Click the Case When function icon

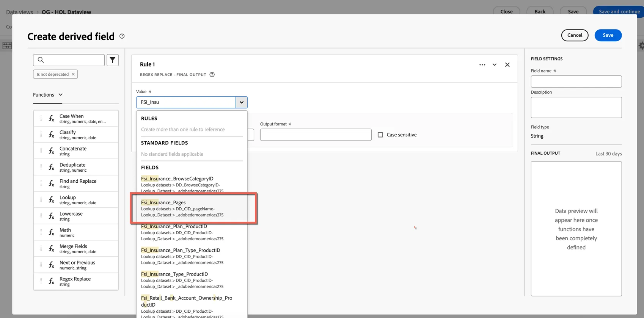point(51,119)
